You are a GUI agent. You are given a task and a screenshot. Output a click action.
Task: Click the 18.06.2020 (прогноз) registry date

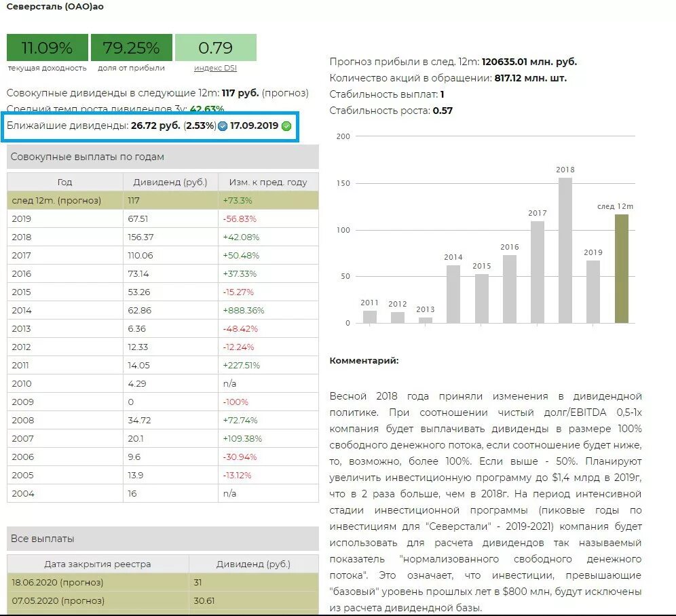(57, 582)
